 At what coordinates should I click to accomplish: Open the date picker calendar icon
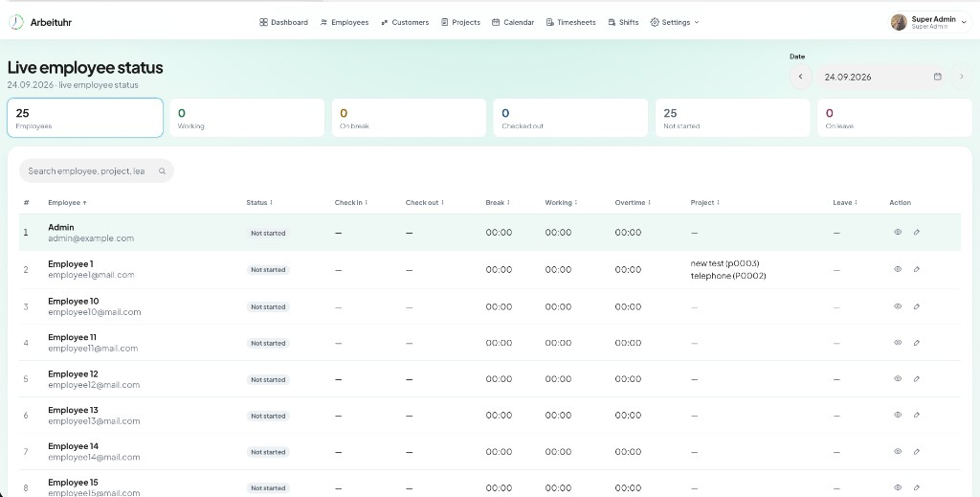[938, 77]
